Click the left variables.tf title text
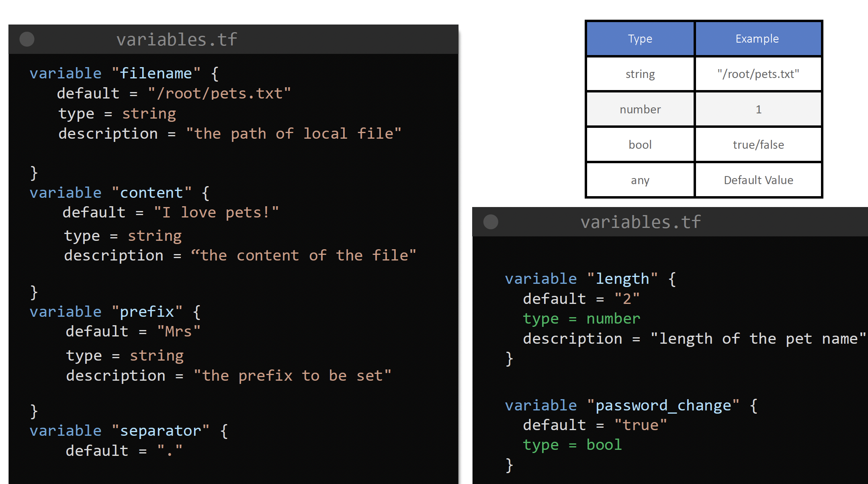Image resolution: width=868 pixels, height=484 pixels. (x=177, y=39)
